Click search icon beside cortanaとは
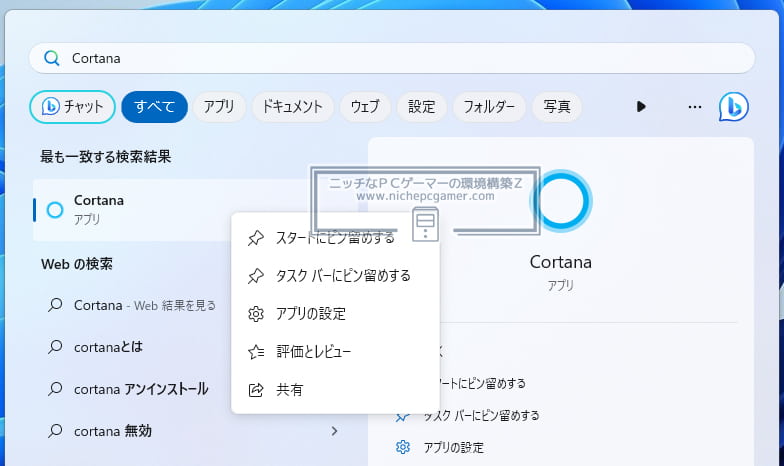784x466 pixels. coord(55,346)
